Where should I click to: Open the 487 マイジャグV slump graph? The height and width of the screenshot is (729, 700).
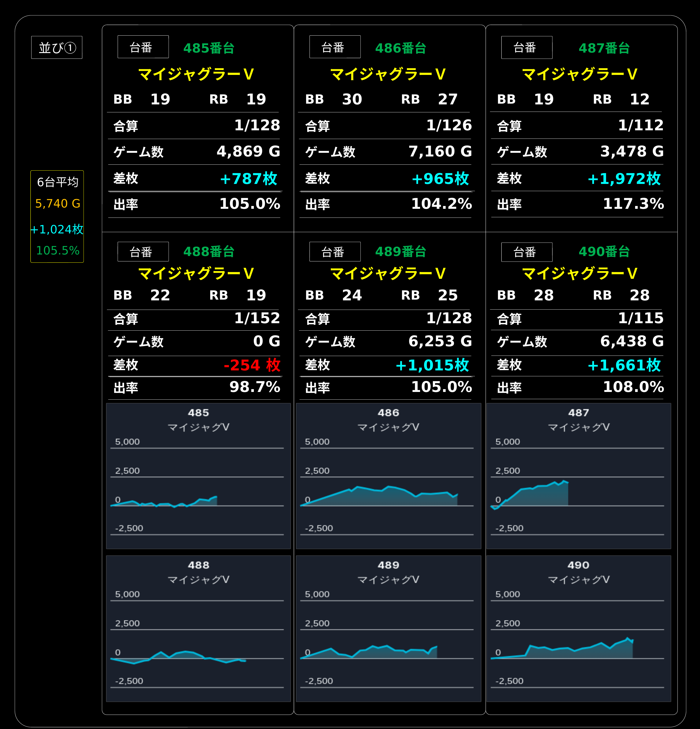pos(579,476)
